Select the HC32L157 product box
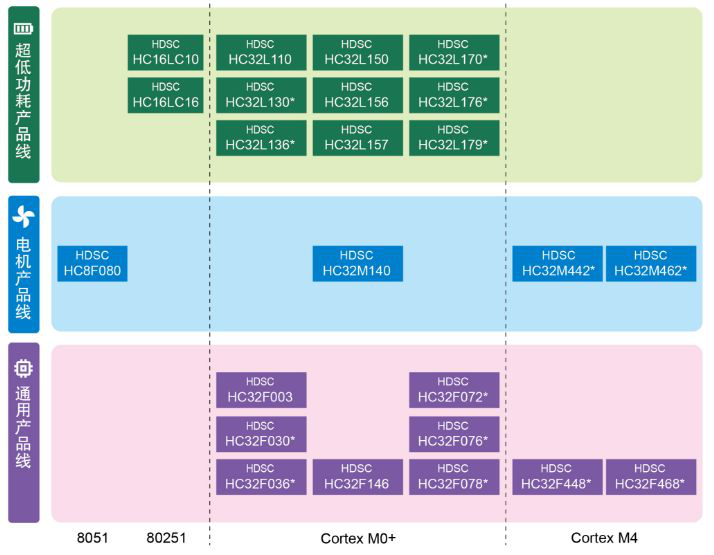 coord(357,138)
